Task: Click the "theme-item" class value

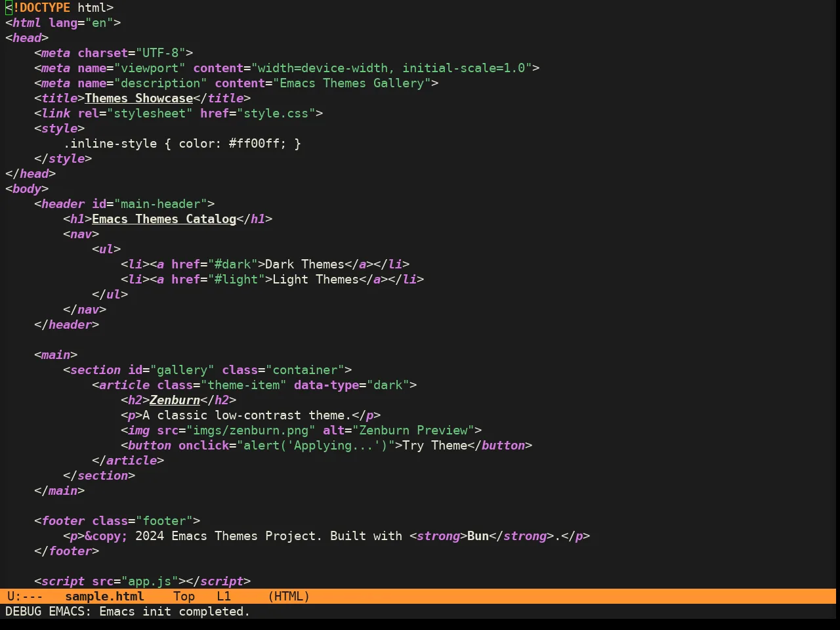Action: (x=243, y=385)
